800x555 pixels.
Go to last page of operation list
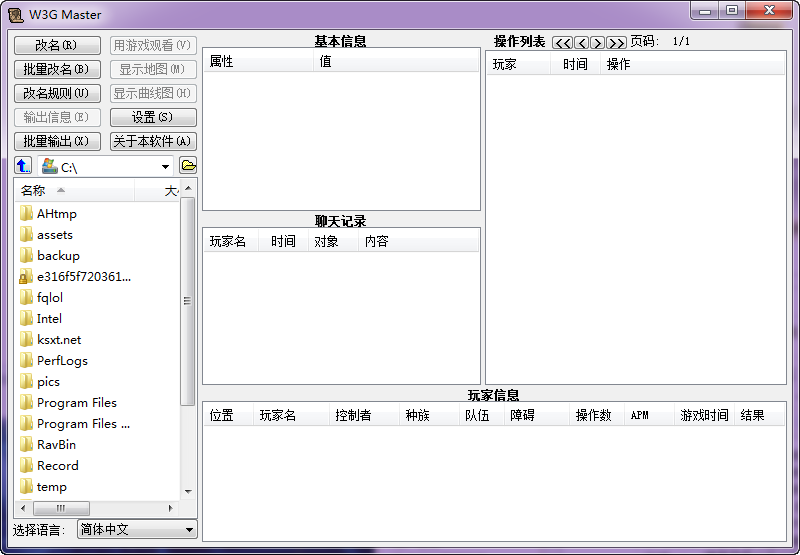(x=616, y=42)
